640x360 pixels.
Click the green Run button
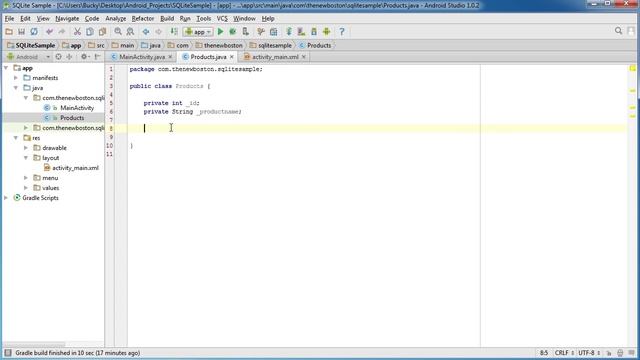220,31
